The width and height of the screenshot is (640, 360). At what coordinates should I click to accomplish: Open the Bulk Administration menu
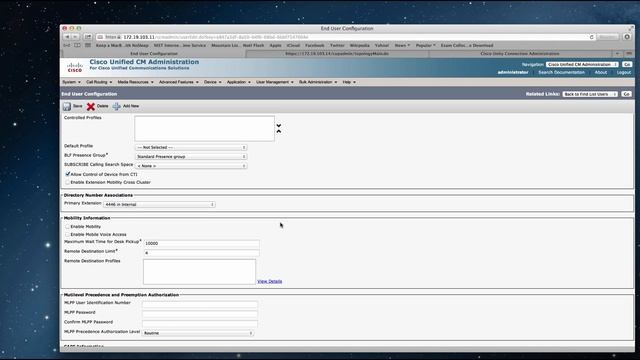(318, 82)
